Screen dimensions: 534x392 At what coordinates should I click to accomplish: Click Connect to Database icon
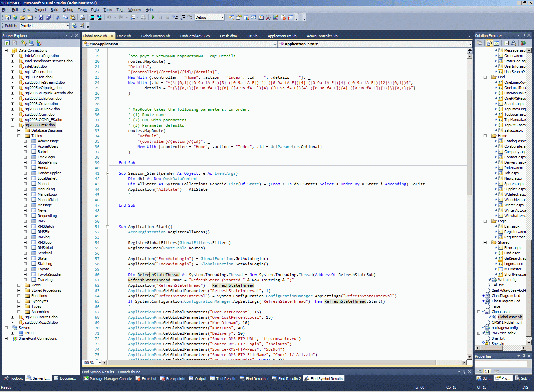pos(24,43)
